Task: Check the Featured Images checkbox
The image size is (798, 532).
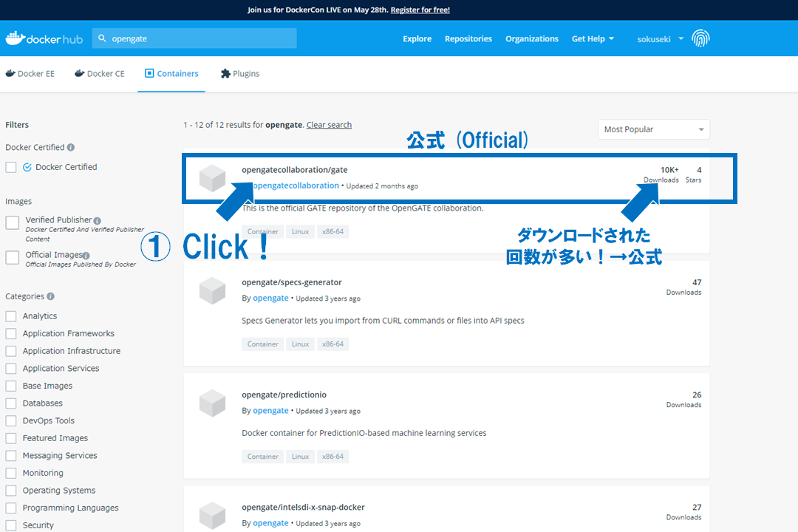Action: tap(10, 438)
